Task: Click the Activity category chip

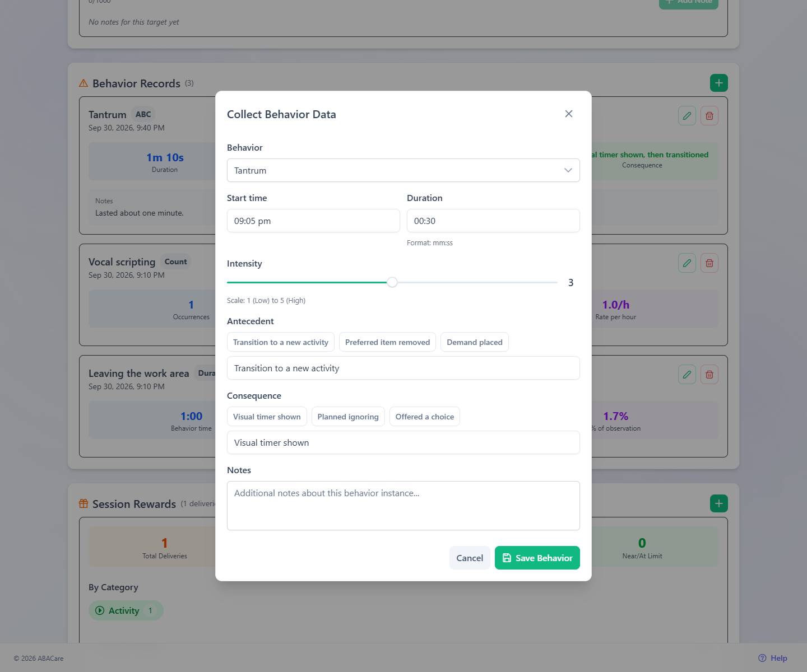Action: click(x=126, y=610)
